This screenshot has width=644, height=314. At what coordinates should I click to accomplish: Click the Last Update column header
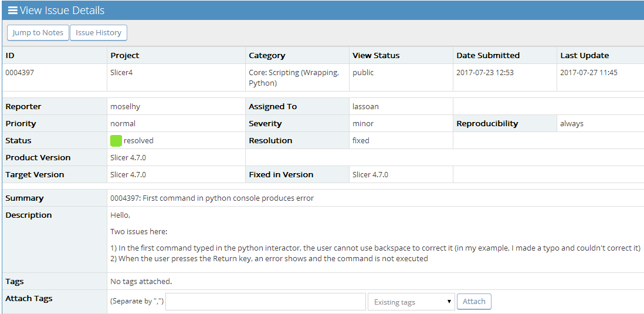[584, 56]
